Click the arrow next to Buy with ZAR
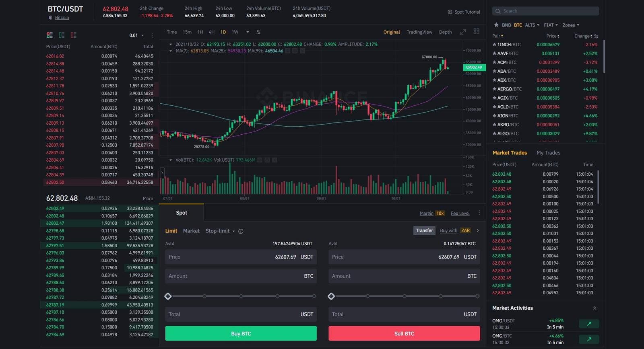The height and width of the screenshot is (349, 644). pyautogui.click(x=478, y=230)
